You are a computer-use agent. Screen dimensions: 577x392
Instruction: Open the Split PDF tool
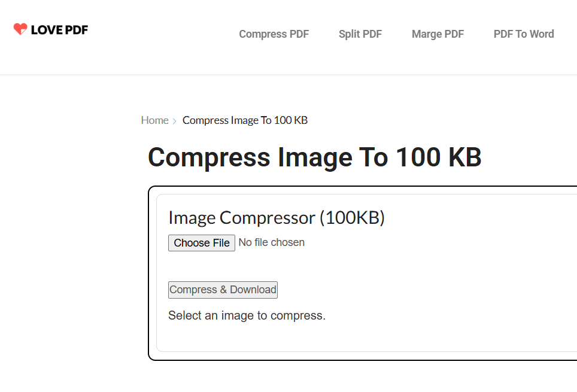coord(360,34)
